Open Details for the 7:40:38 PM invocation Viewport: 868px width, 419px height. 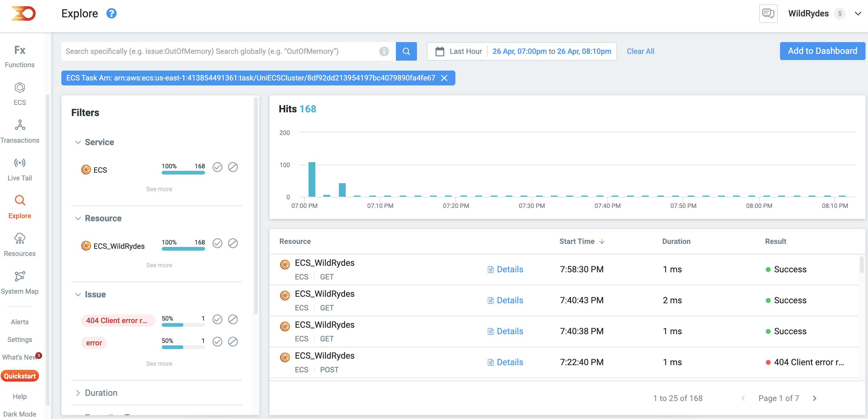click(x=505, y=331)
